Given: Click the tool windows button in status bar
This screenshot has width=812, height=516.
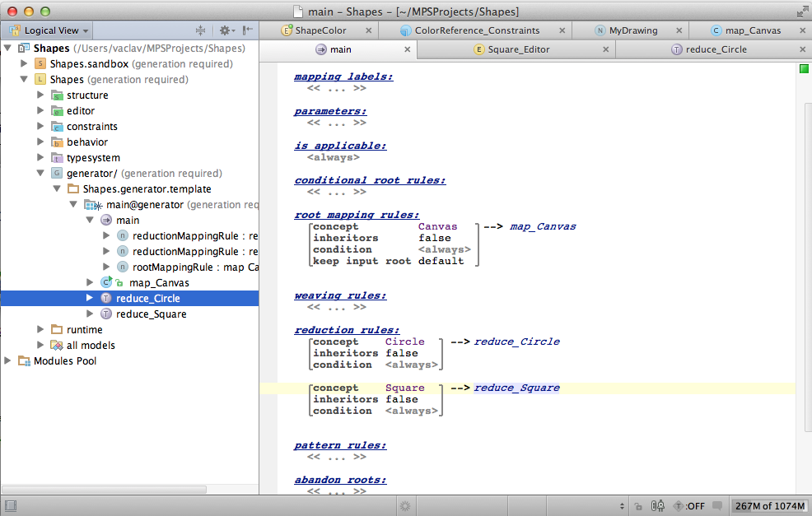Looking at the screenshot, I should pyautogui.click(x=12, y=506).
